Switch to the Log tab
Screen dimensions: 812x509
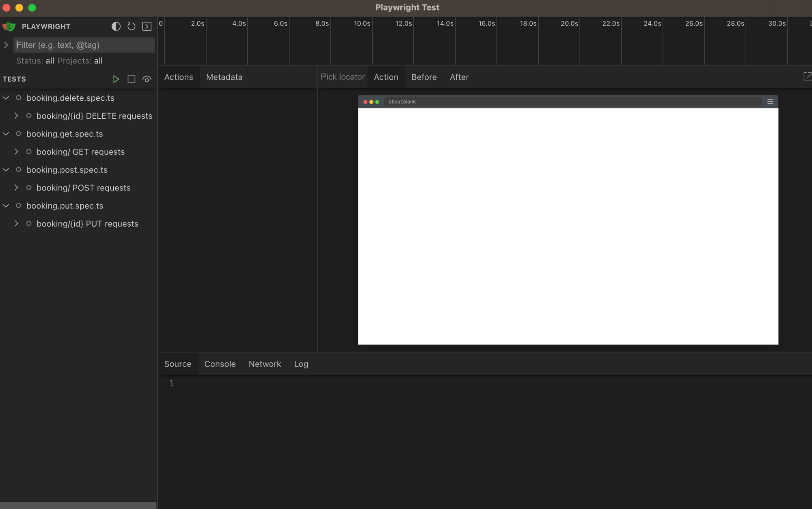pos(301,364)
